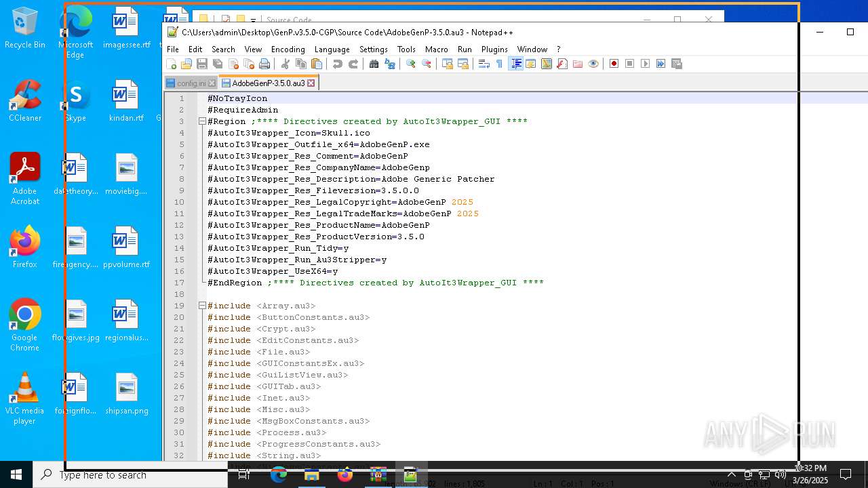Click the Windows Start button
The width and height of the screenshot is (868, 488).
point(16,474)
